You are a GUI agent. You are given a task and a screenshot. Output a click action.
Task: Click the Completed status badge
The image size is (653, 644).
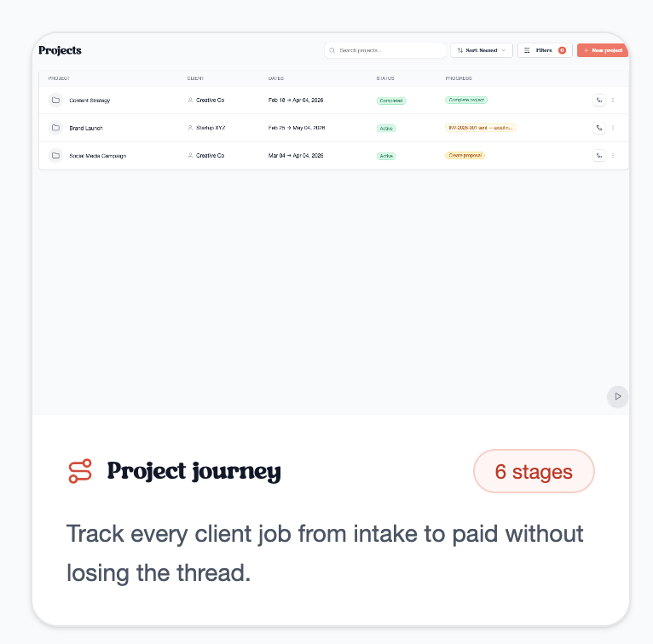[391, 101]
